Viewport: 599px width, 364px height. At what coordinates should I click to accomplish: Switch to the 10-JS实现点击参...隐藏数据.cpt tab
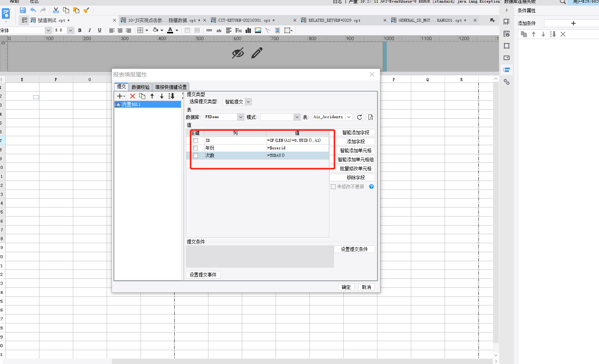point(163,20)
